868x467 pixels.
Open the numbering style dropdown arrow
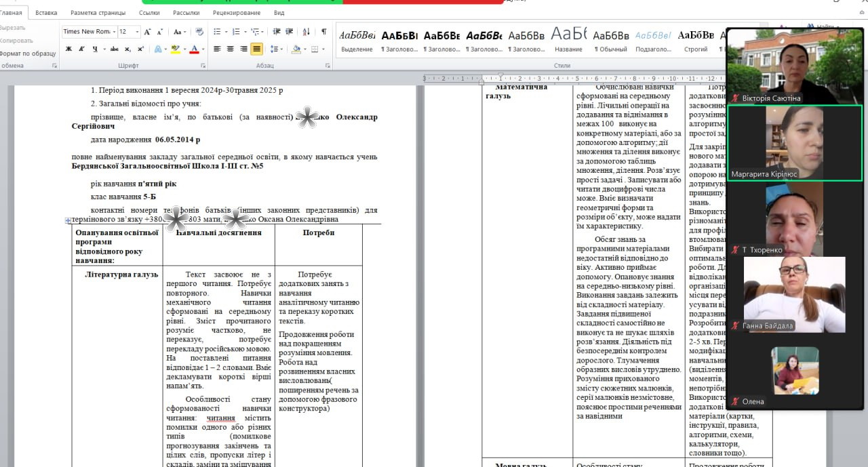[x=244, y=32]
